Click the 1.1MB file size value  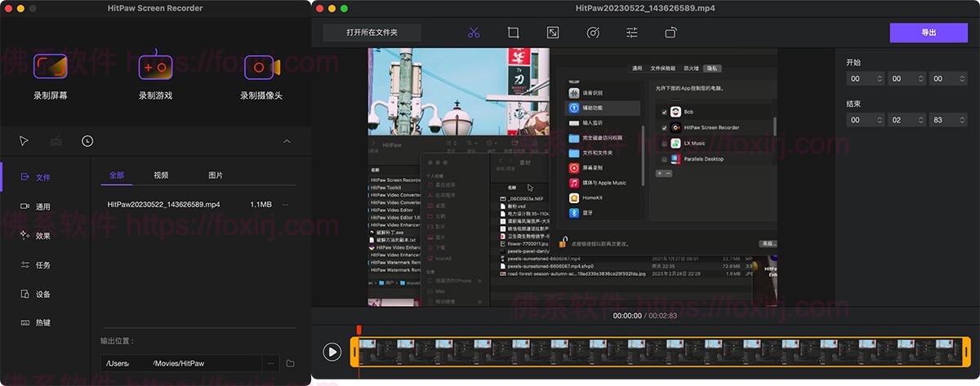pyautogui.click(x=261, y=204)
